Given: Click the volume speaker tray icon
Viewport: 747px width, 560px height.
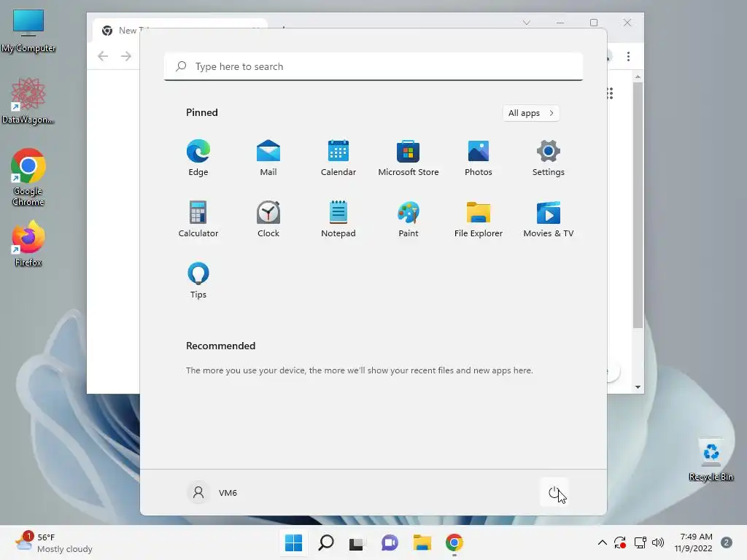Looking at the screenshot, I should [658, 542].
